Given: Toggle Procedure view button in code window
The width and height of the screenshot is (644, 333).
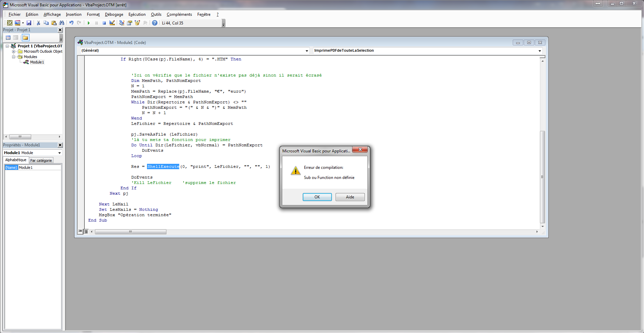Looking at the screenshot, I should 80,232.
